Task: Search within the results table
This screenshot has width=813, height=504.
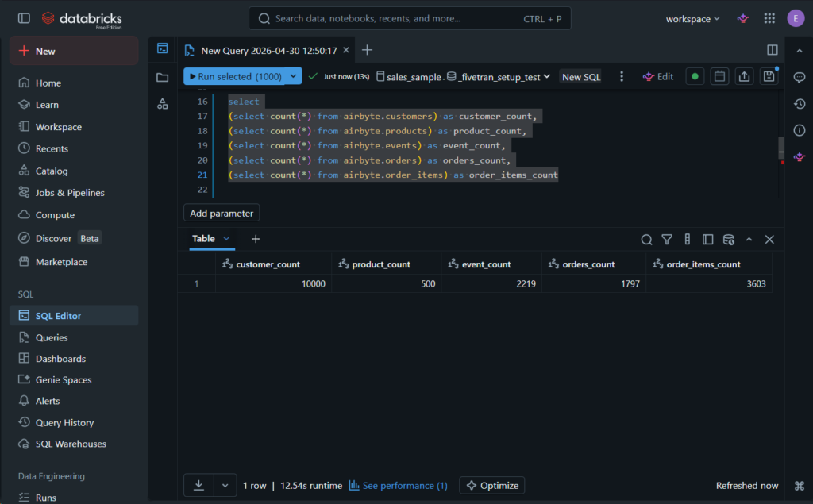Action: pyautogui.click(x=646, y=240)
